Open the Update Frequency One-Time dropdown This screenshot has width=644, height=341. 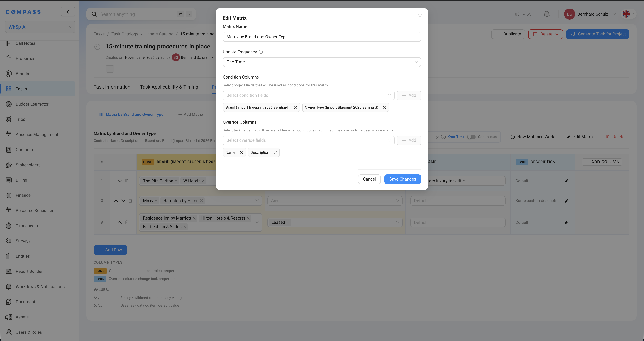coord(322,62)
